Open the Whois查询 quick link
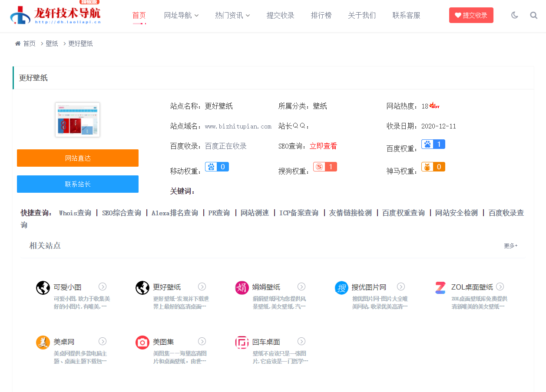This screenshot has width=546, height=392. click(x=75, y=213)
